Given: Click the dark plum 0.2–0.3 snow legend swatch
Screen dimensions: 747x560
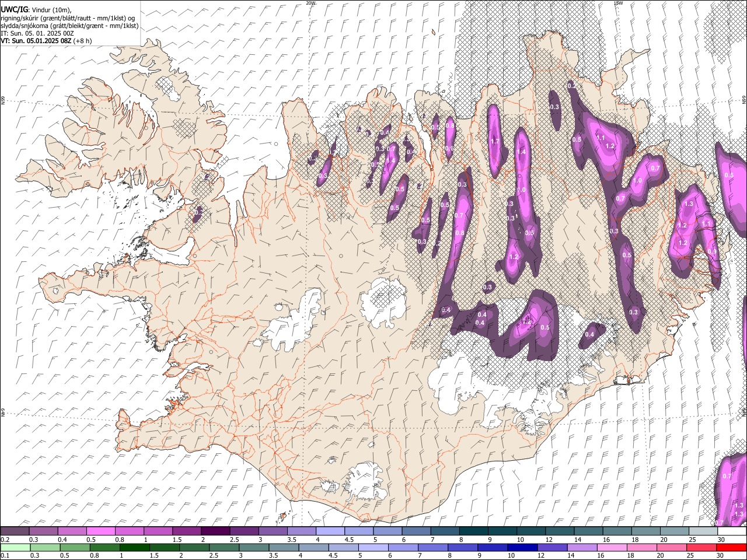Looking at the screenshot, I should 15,531.
